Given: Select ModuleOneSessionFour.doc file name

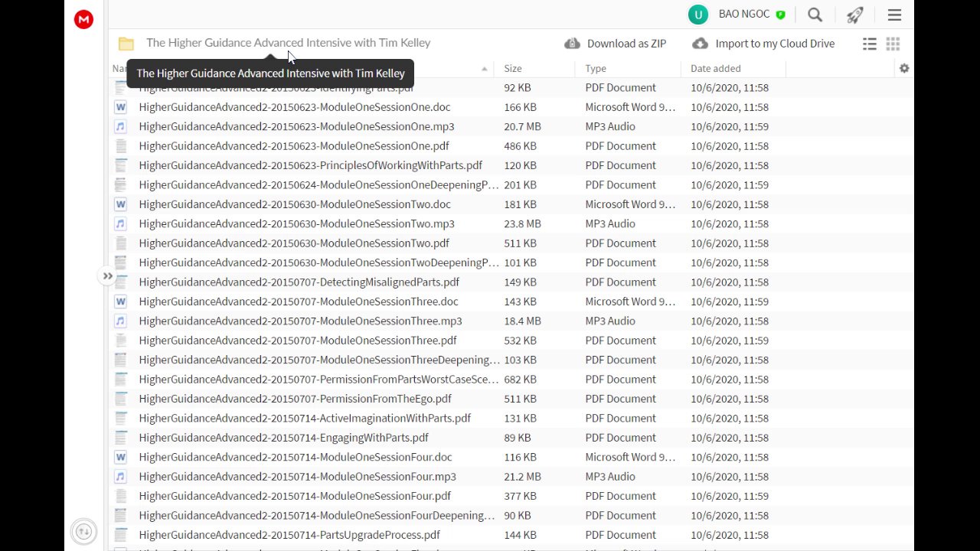Looking at the screenshot, I should (296, 457).
